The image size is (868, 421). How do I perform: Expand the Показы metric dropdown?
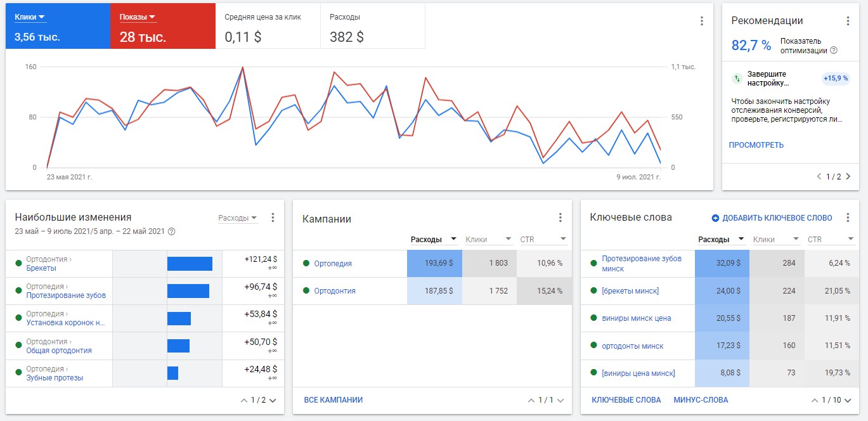[153, 17]
